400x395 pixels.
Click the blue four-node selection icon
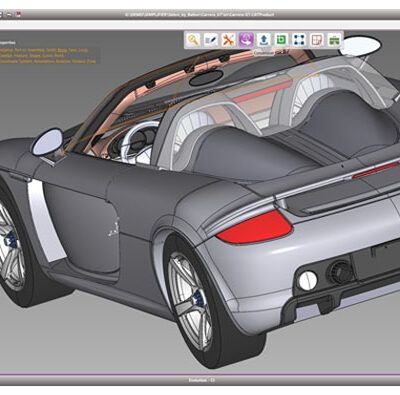coord(299,40)
